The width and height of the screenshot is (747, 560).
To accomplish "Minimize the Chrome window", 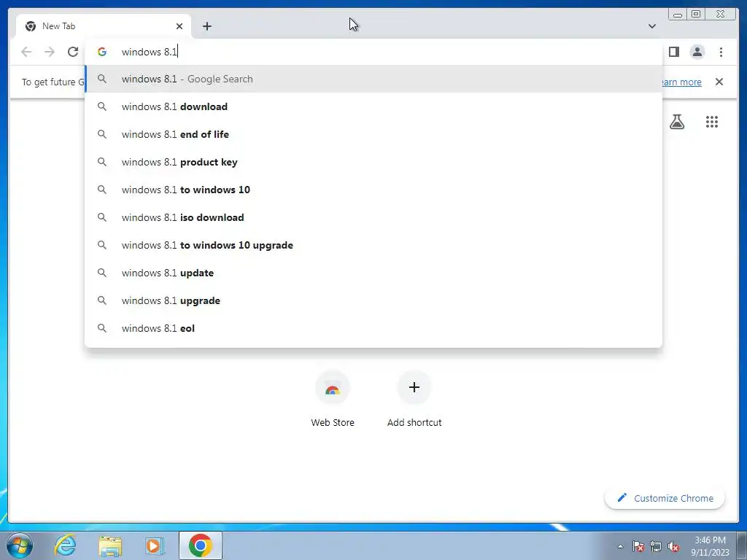I will (x=678, y=15).
